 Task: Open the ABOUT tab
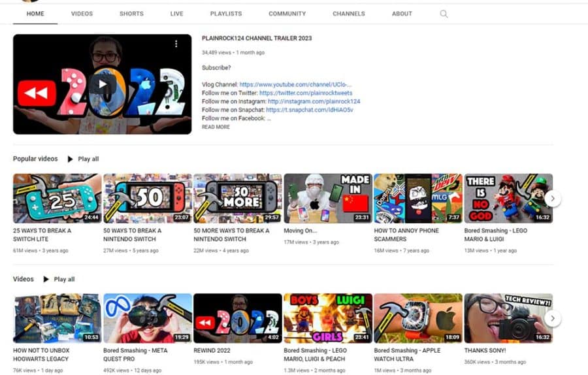click(402, 14)
